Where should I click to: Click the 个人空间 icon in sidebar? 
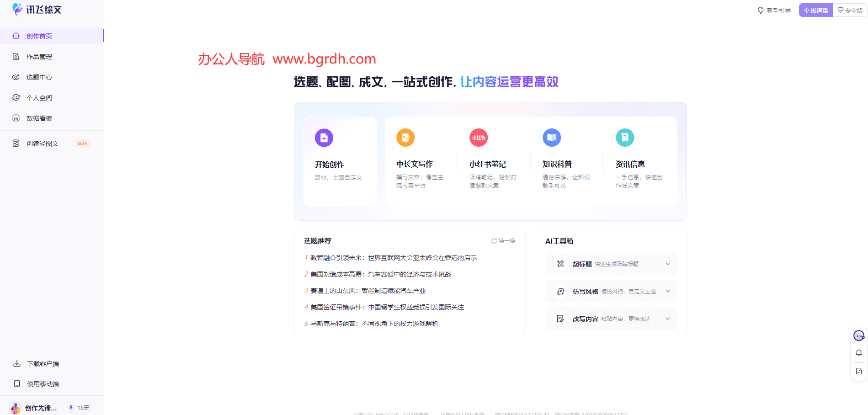(x=16, y=97)
